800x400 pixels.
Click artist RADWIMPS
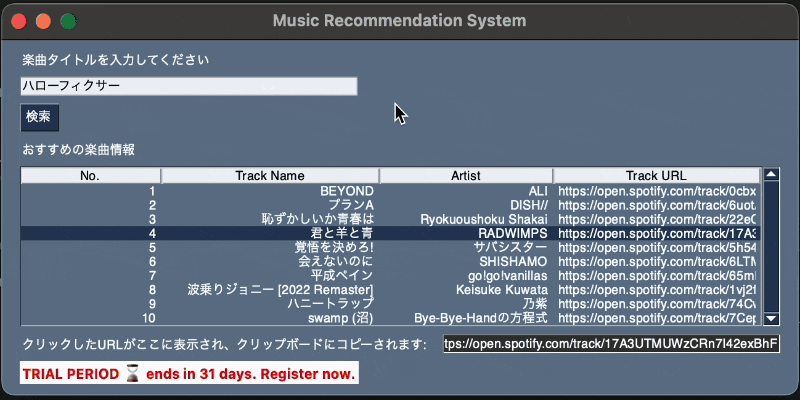click(513, 234)
